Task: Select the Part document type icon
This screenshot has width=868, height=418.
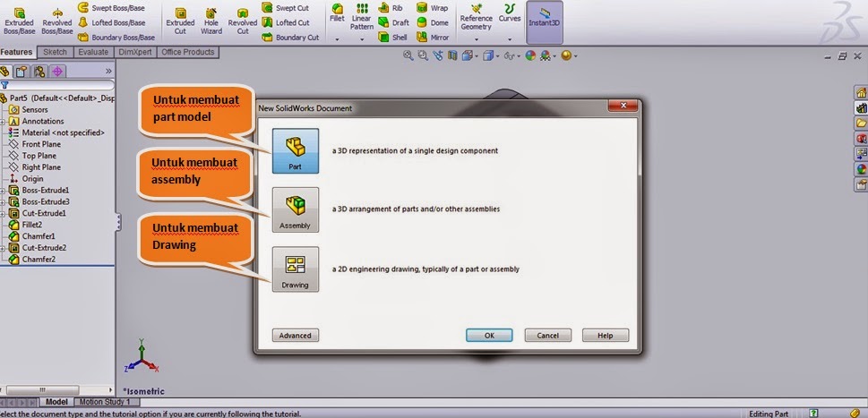Action: coord(295,150)
